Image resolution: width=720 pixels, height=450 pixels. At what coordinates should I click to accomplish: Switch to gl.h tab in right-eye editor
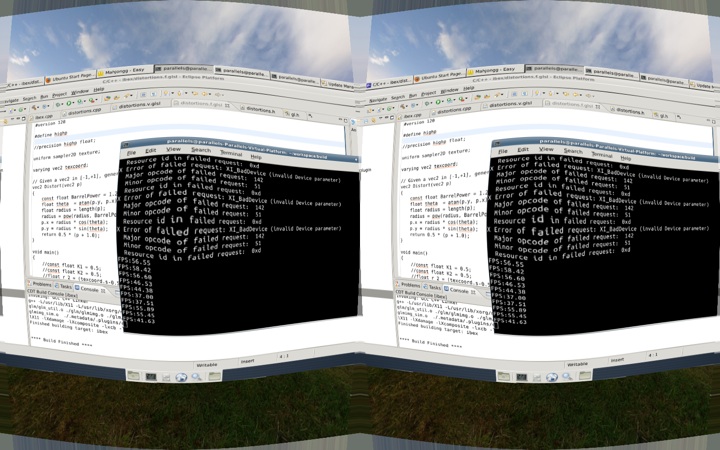(664, 116)
